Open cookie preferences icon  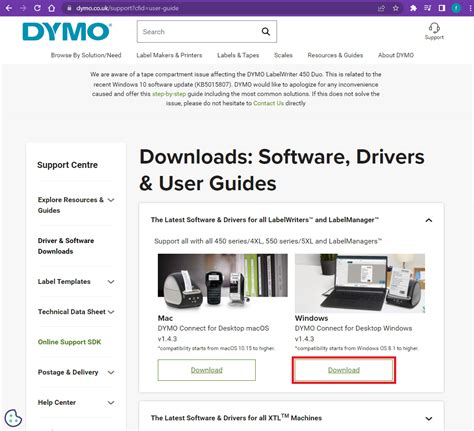13,418
